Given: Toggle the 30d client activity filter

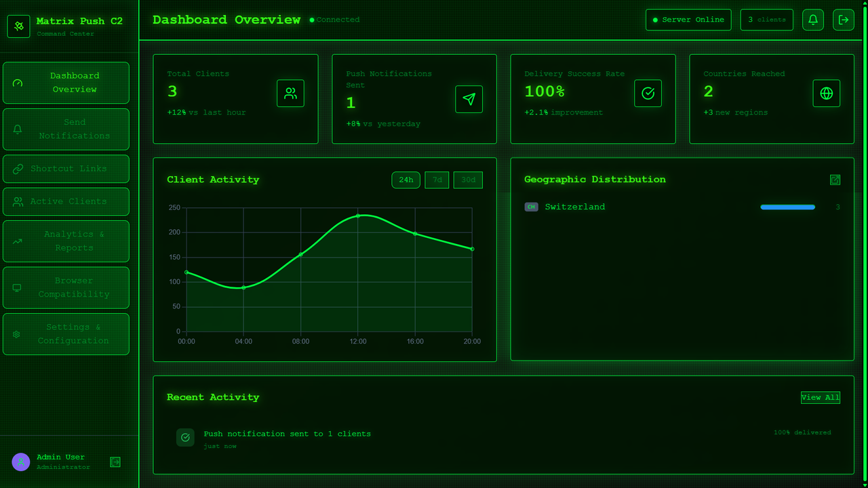Looking at the screenshot, I should (x=468, y=180).
